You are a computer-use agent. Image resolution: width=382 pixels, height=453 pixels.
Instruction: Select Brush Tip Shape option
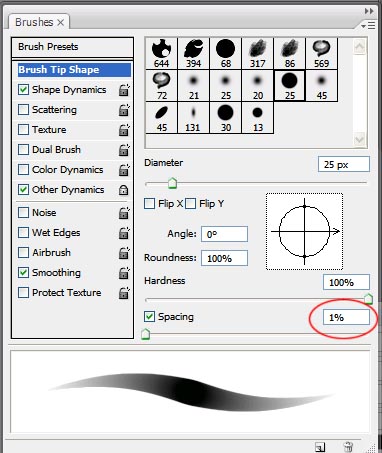(x=74, y=70)
